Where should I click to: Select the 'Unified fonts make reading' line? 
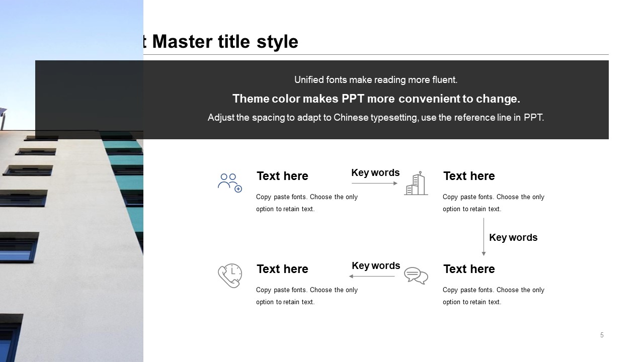tap(376, 80)
